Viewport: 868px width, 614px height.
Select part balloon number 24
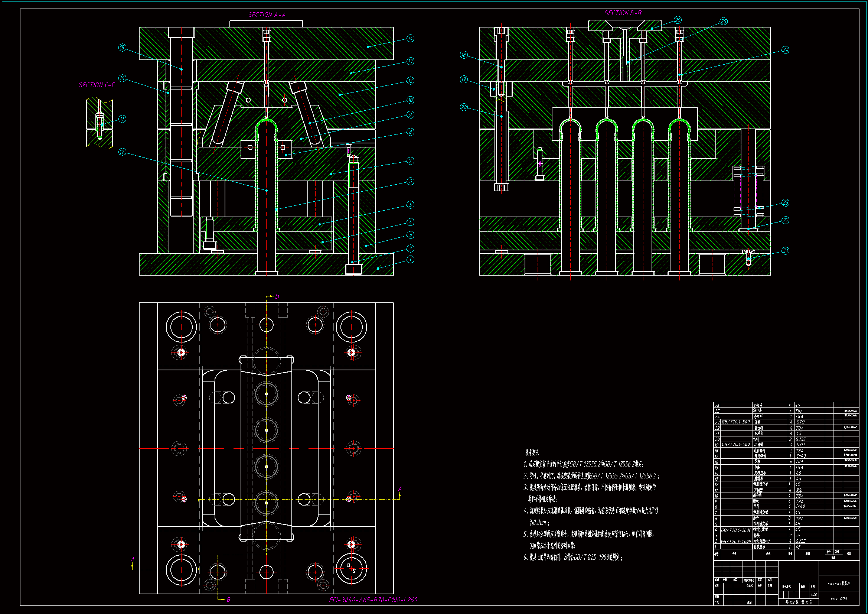[x=785, y=50]
